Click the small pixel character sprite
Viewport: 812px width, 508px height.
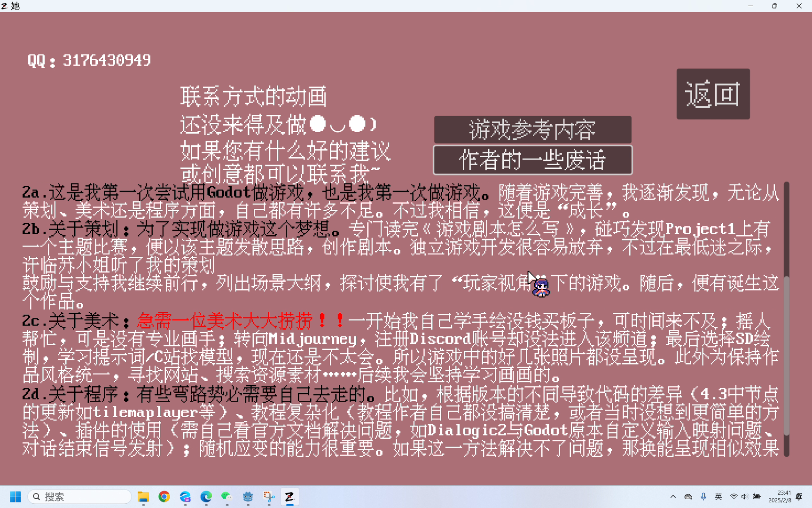point(541,287)
